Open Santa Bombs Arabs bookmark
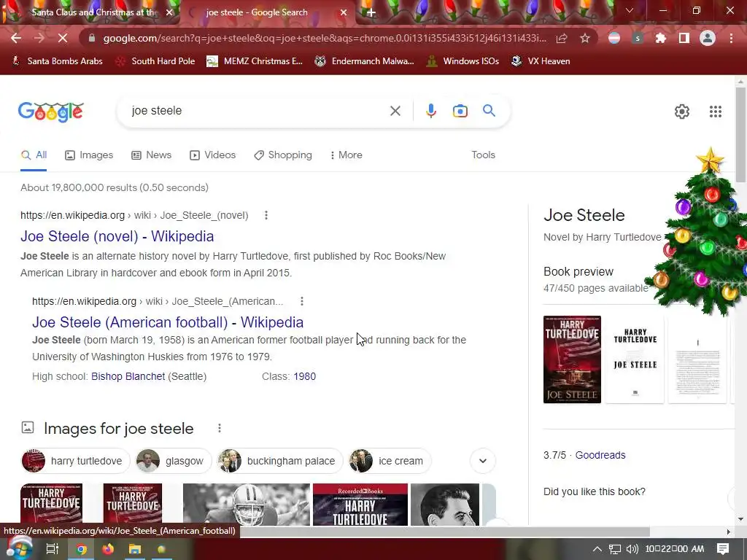This screenshot has width=747, height=560. (57, 61)
